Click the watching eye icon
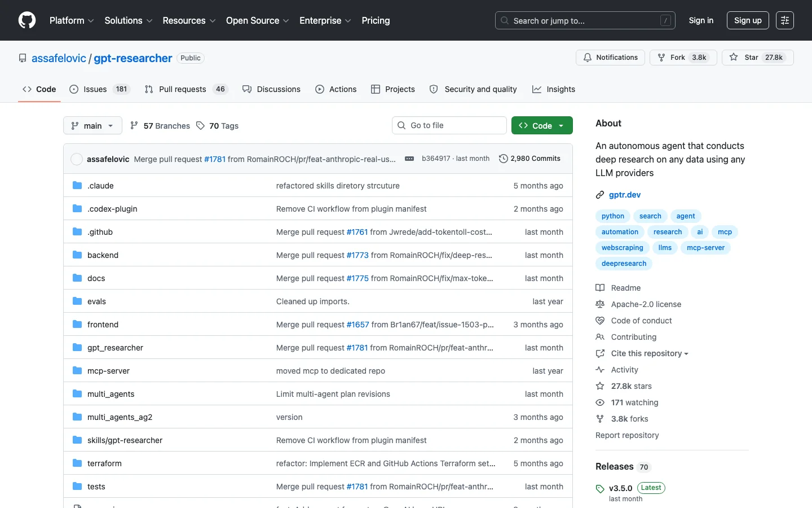This screenshot has width=812, height=508. coord(600,402)
